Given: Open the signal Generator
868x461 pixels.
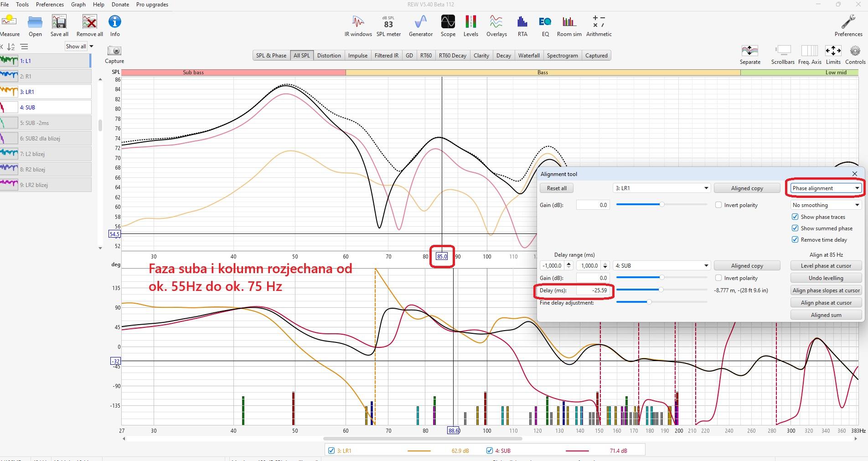Looking at the screenshot, I should pyautogui.click(x=420, y=26).
